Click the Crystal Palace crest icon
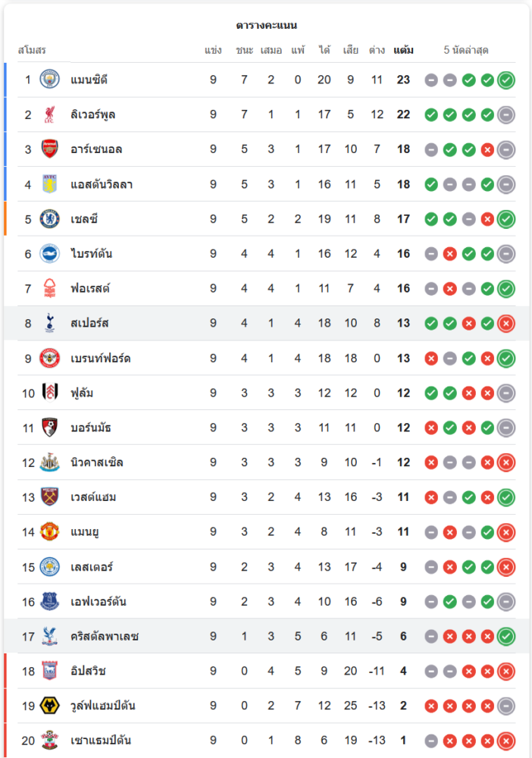Viewport: 532px width, 758px height. tap(49, 636)
